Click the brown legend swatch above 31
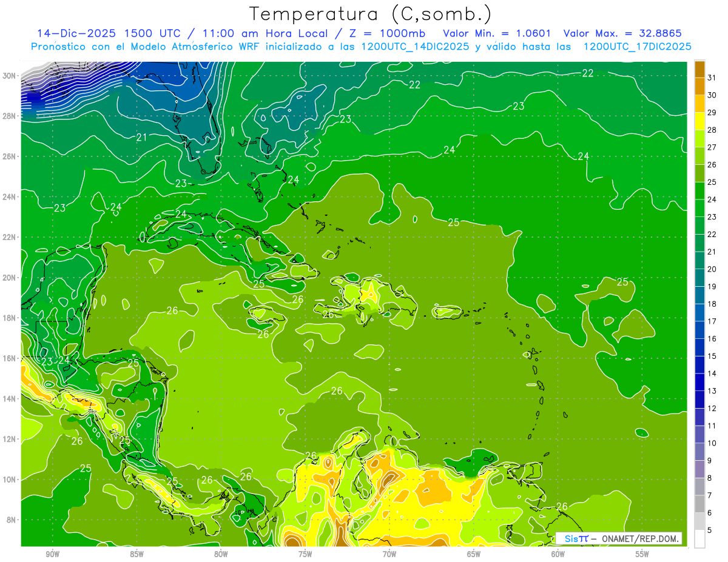 tap(699, 69)
